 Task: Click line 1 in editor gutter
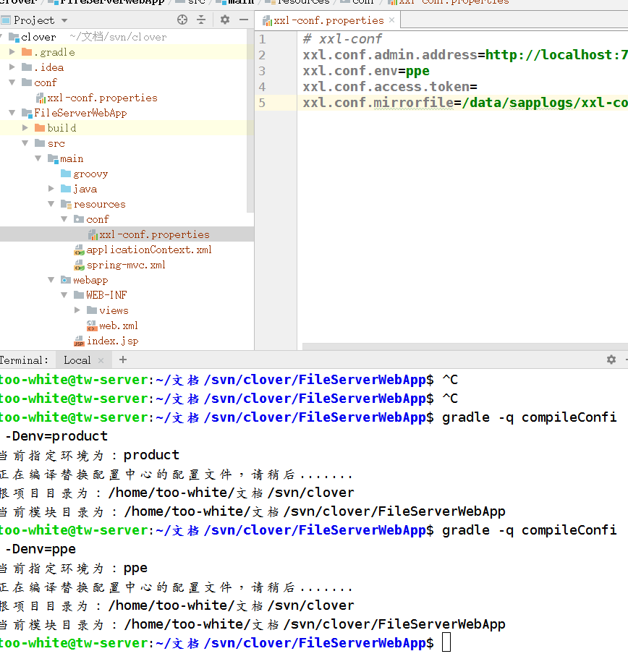[x=263, y=39]
